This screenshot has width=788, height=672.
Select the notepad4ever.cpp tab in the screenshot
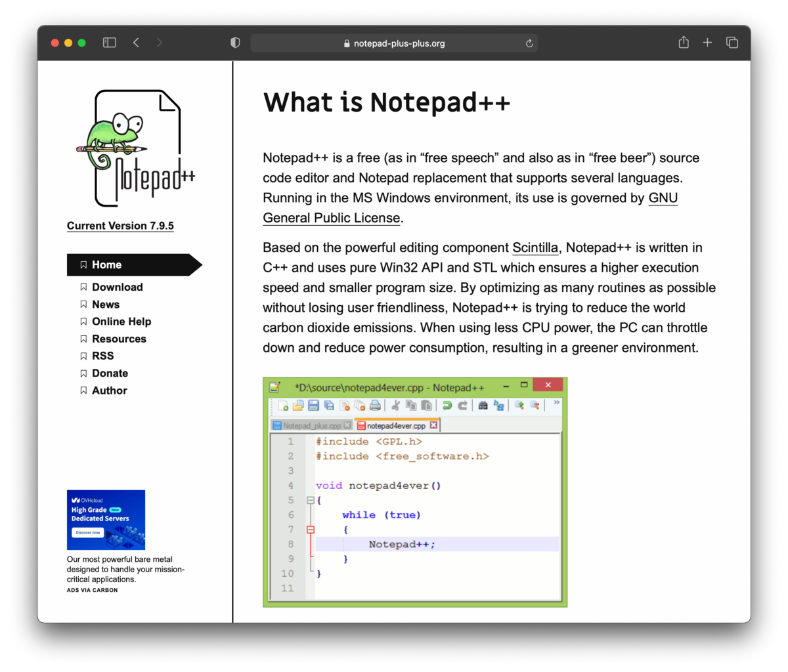[397, 425]
